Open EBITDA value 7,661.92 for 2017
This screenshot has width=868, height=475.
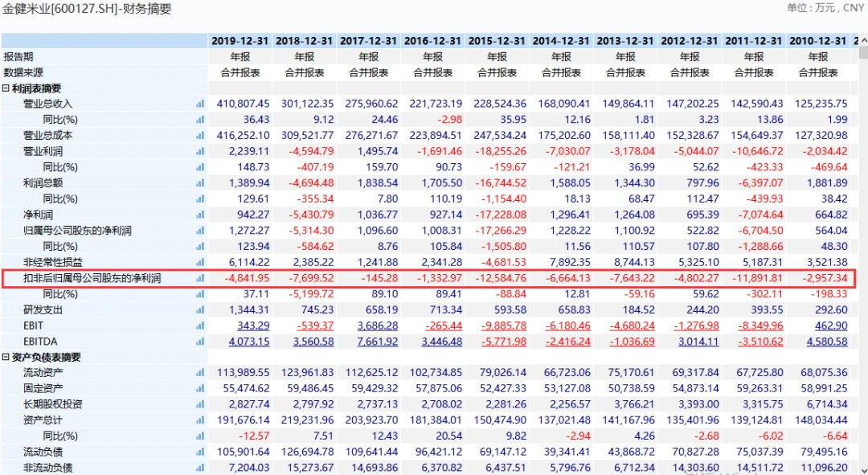pyautogui.click(x=378, y=342)
